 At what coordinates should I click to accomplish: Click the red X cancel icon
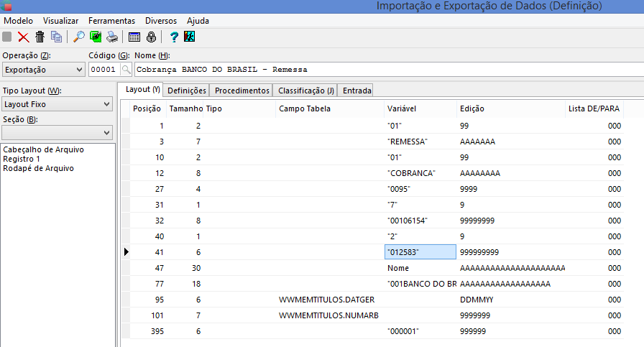pyautogui.click(x=24, y=37)
